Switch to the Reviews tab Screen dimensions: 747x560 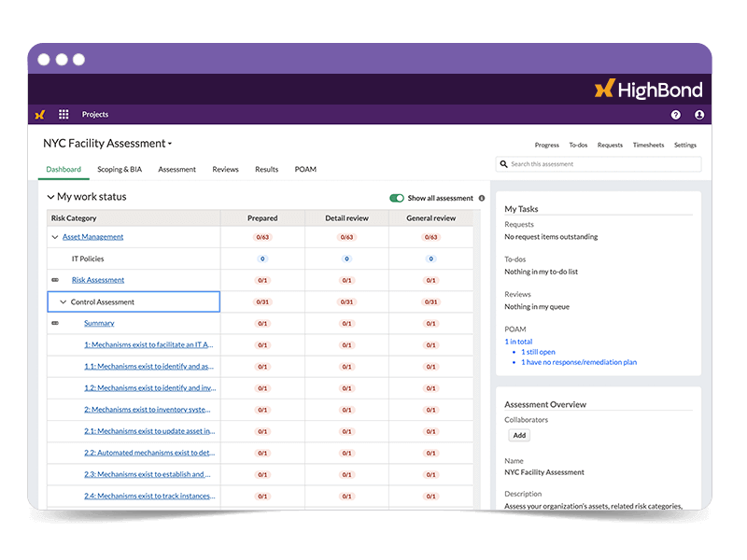(225, 170)
